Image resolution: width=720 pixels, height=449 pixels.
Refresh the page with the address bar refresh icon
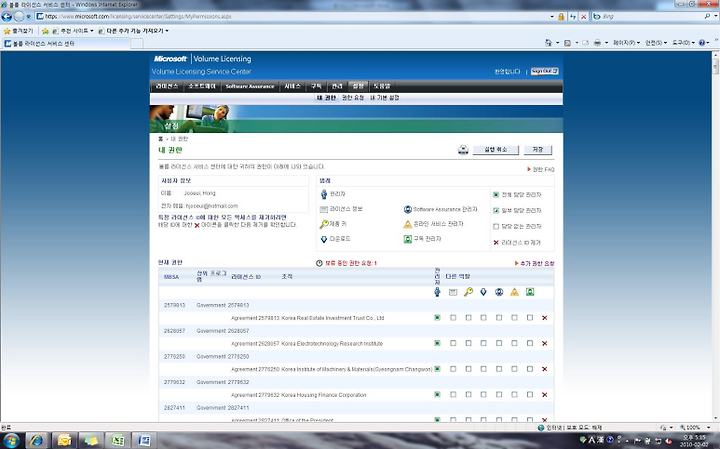[x=573, y=17]
